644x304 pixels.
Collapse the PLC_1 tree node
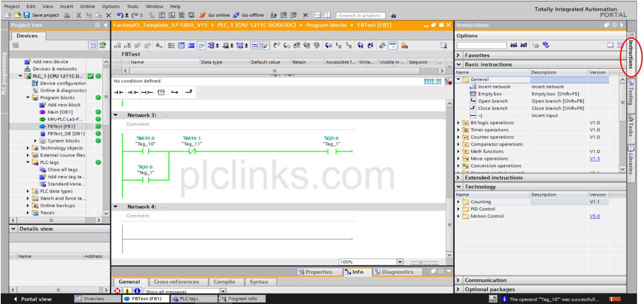click(21, 76)
